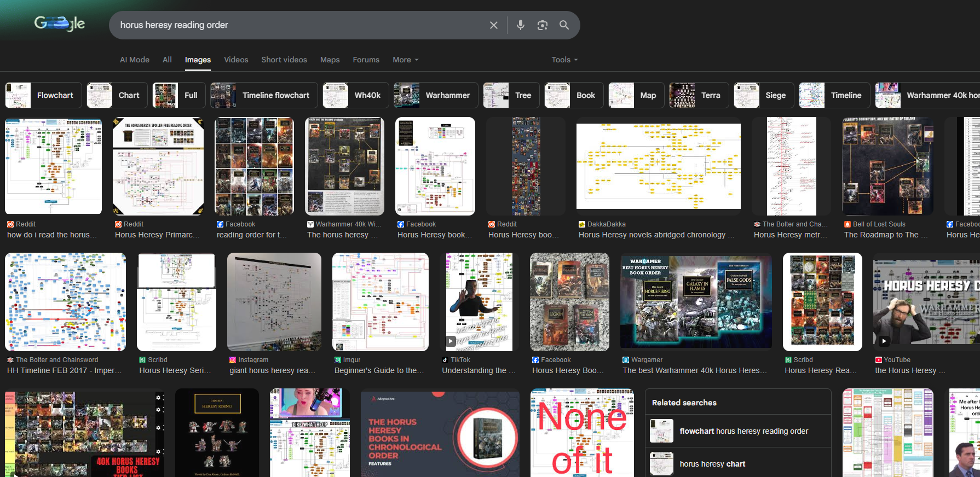The height and width of the screenshot is (477, 980).
Task: Apply the Book filter chip
Action: pos(574,95)
